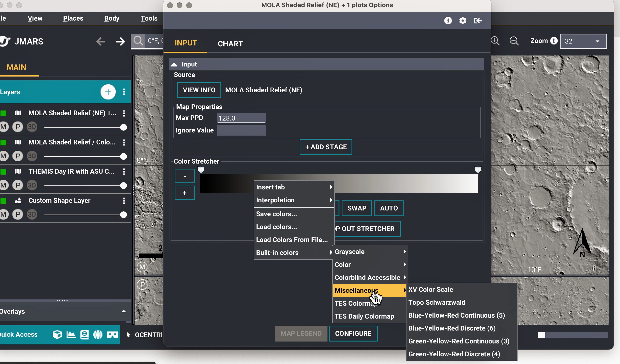Toggle 3D for MOLA Shaded Relief (NE) layer
Screen dimensions: 620x364
[x=32, y=127]
